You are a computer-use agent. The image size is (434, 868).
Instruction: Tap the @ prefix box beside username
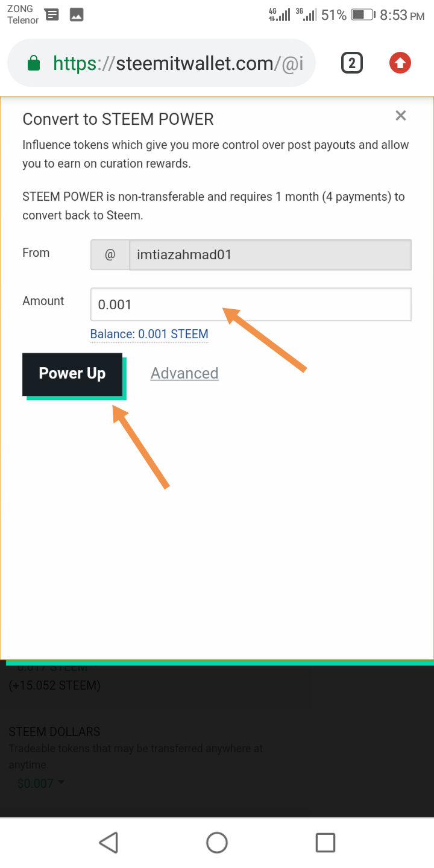point(110,255)
